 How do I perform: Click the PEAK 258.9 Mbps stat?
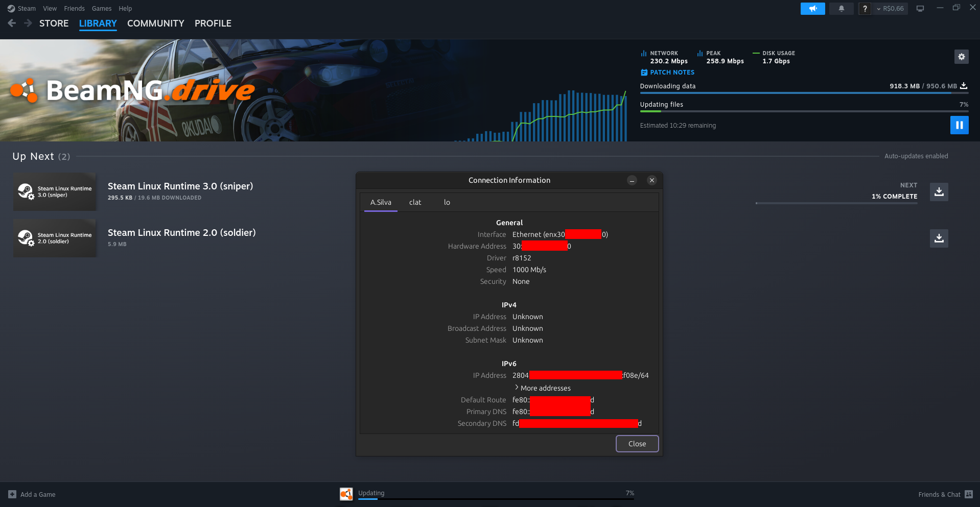tap(720, 57)
